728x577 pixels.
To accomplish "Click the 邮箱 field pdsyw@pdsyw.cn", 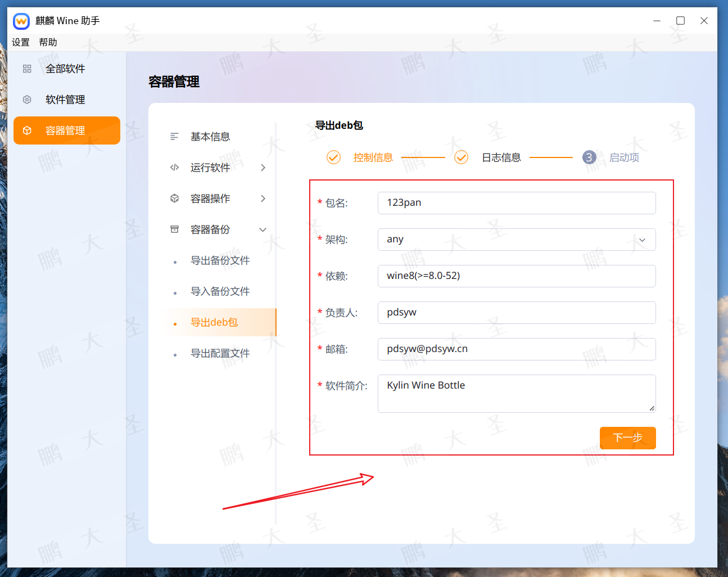I will pos(517,349).
